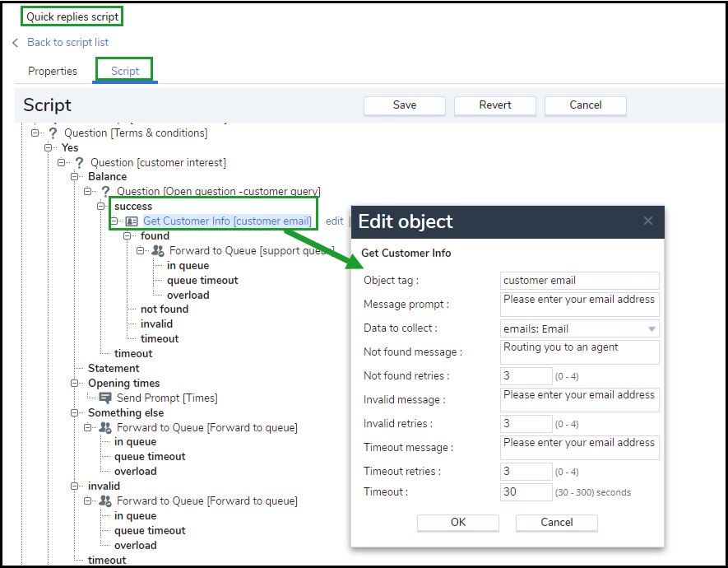Click the Message prompt text box
This screenshot has height=568, width=728.
point(579,305)
